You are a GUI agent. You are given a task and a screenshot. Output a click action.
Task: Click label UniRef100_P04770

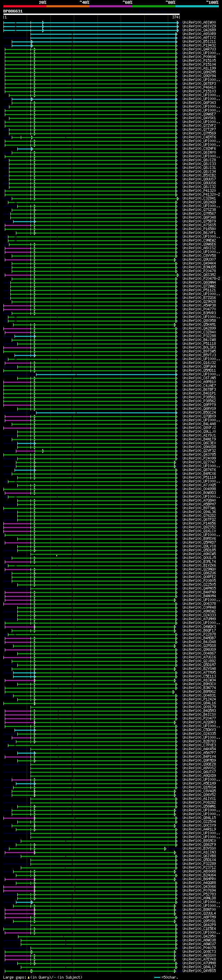click(x=199, y=309)
